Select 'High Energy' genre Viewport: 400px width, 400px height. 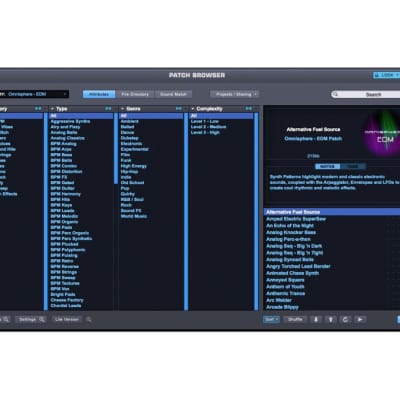133,166
